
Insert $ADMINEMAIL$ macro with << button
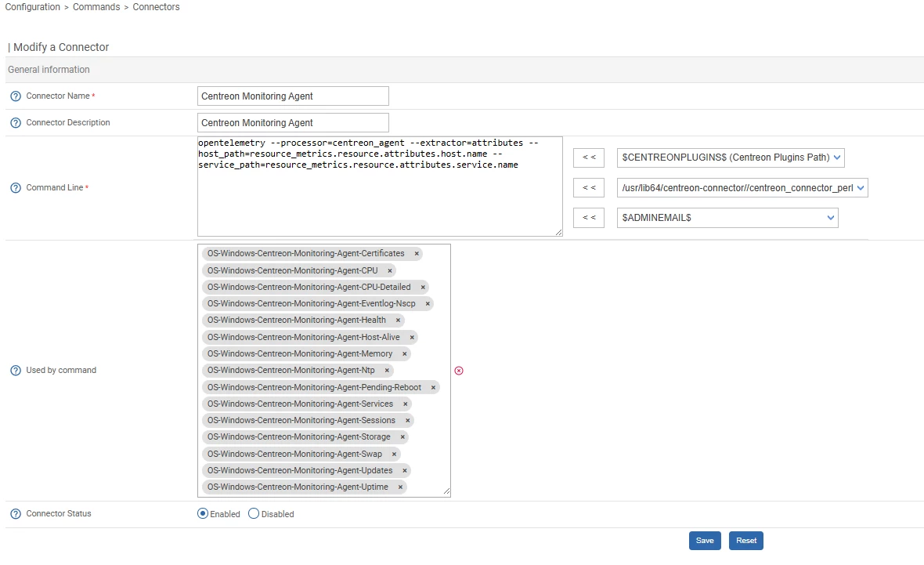[589, 218]
